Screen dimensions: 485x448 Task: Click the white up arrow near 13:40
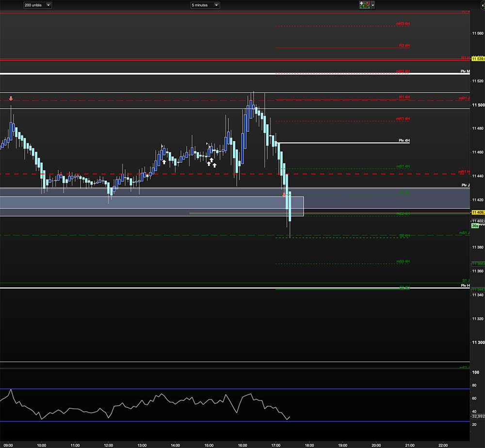coord(164,162)
